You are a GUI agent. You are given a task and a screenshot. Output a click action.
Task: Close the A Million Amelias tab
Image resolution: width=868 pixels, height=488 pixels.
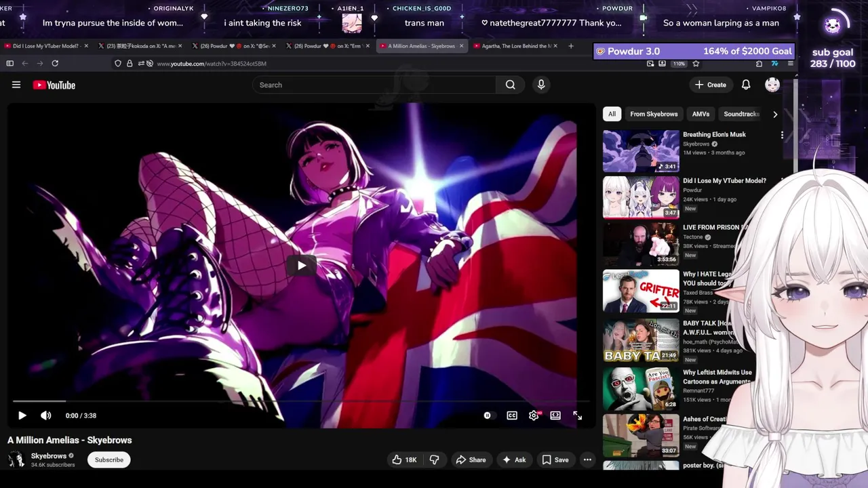coord(461,46)
